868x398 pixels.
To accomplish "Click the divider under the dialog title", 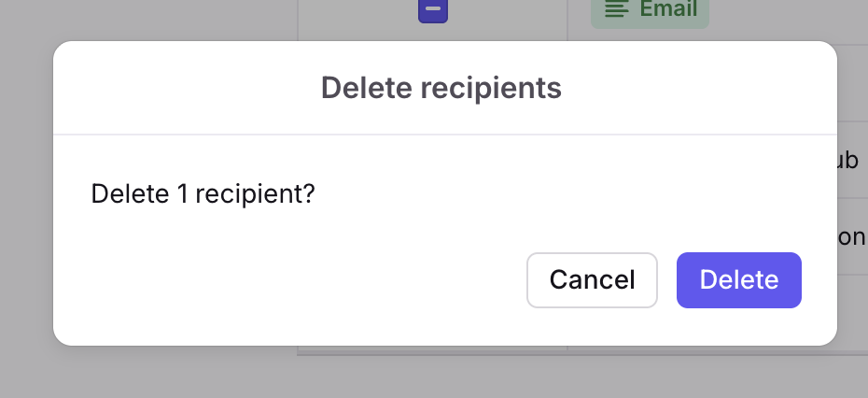I will click(x=445, y=135).
